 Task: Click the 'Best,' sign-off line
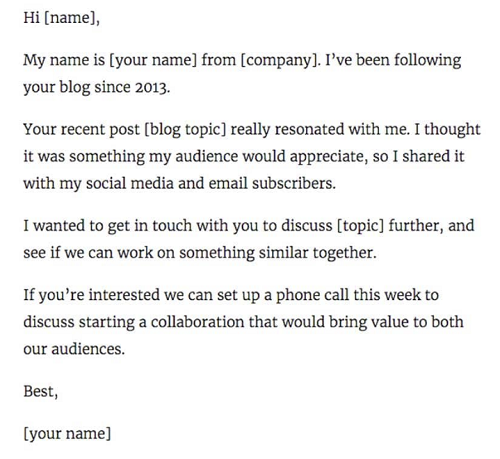tap(40, 391)
